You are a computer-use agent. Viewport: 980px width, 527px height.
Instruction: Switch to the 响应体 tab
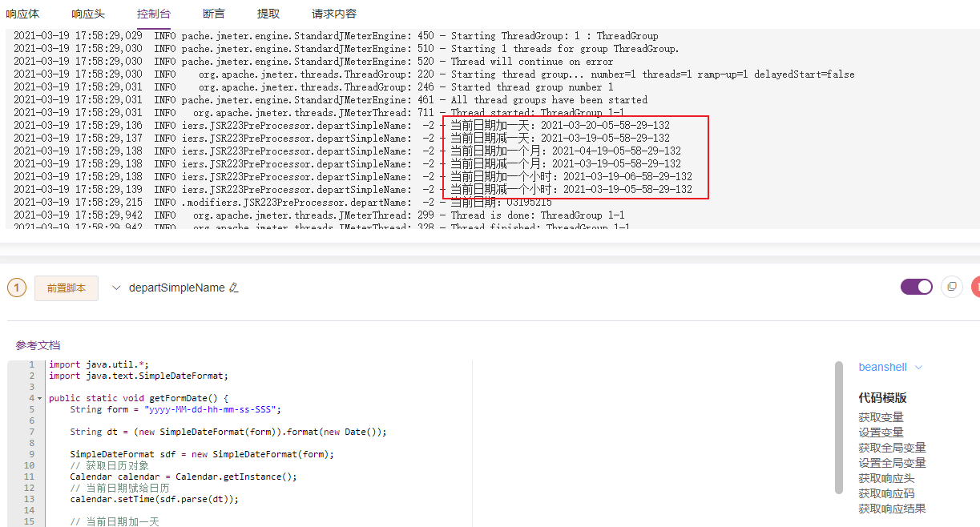(22, 14)
